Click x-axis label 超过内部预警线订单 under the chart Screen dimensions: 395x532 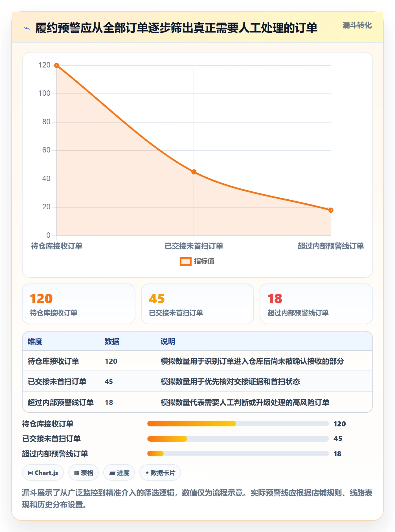click(331, 246)
